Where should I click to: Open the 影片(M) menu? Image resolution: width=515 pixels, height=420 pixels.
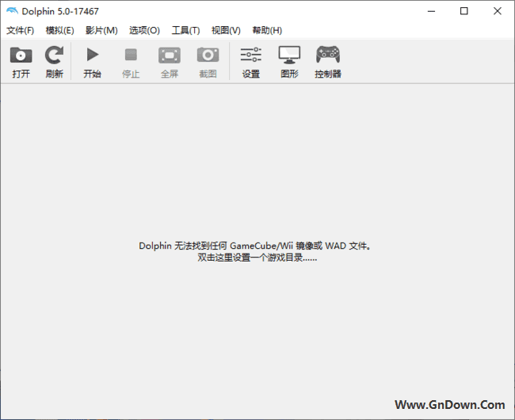(101, 30)
